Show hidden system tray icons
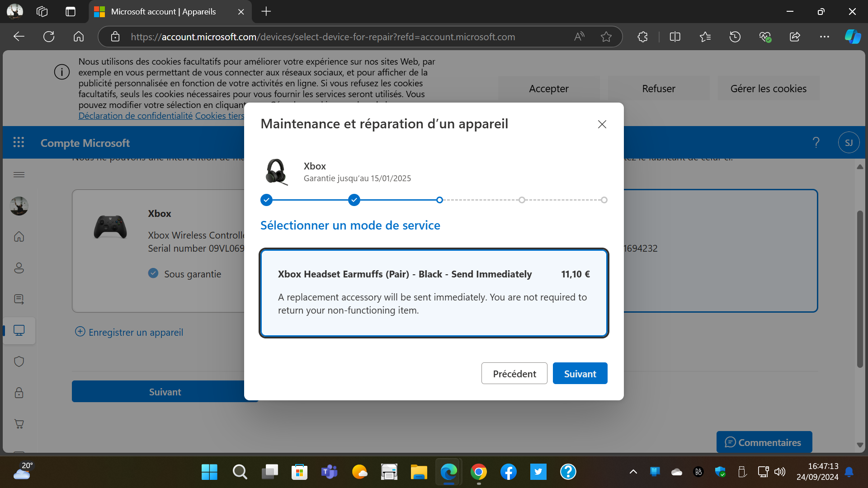Image resolution: width=868 pixels, height=488 pixels. click(633, 472)
